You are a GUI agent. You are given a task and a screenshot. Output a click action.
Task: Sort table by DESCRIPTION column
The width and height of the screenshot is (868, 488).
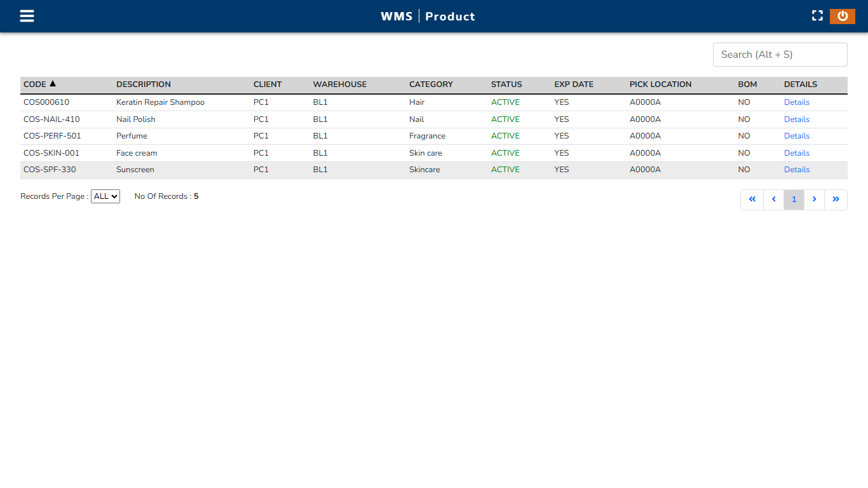pos(144,85)
